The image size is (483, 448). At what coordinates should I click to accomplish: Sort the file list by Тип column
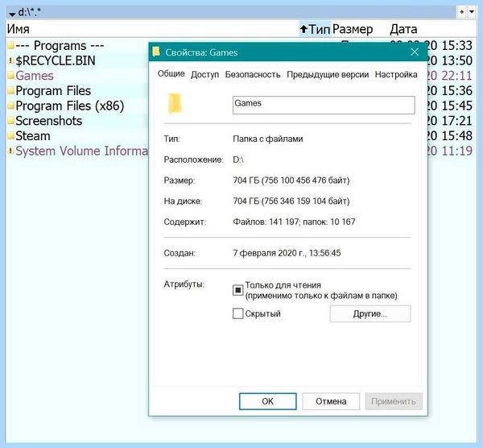[x=315, y=29]
